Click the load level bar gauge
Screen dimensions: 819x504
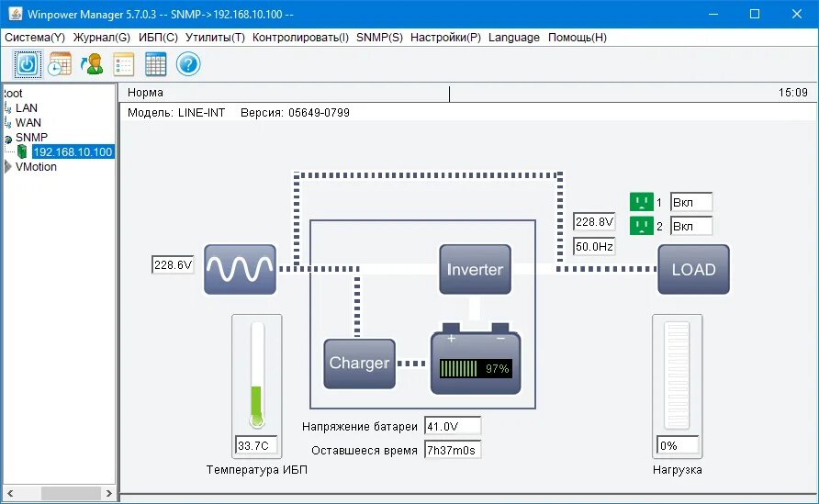677,375
